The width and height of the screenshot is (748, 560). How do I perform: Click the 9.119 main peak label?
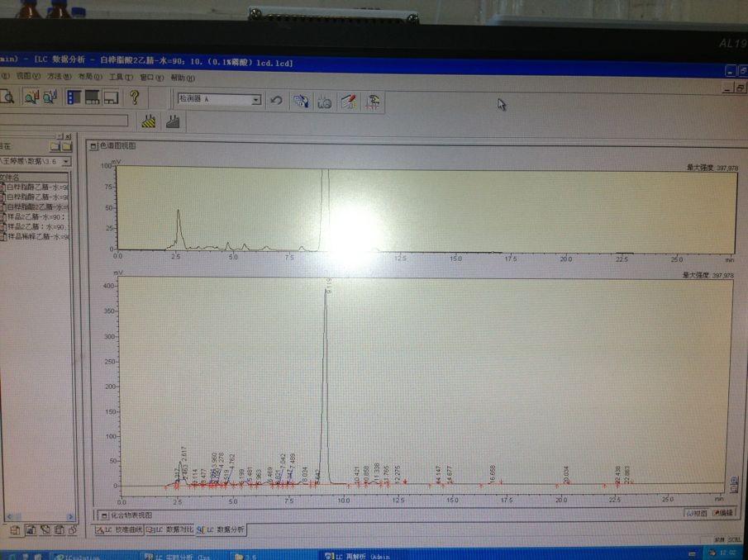329,286
